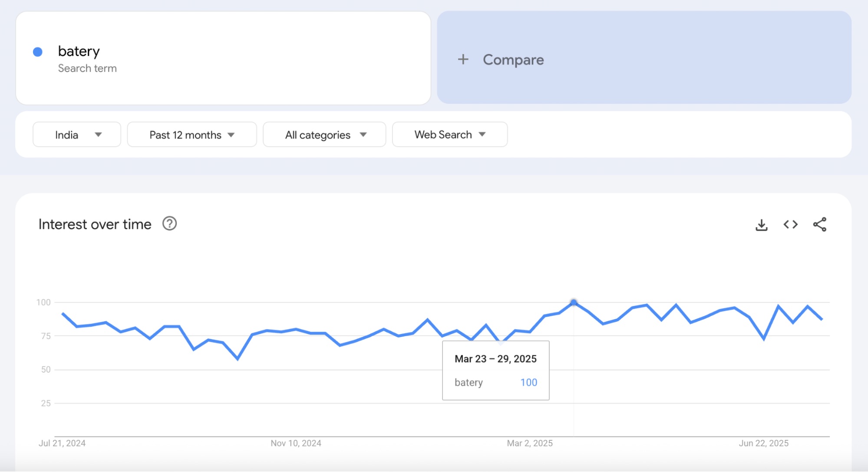Open the India region dropdown
This screenshot has height=472, width=868.
77,135
